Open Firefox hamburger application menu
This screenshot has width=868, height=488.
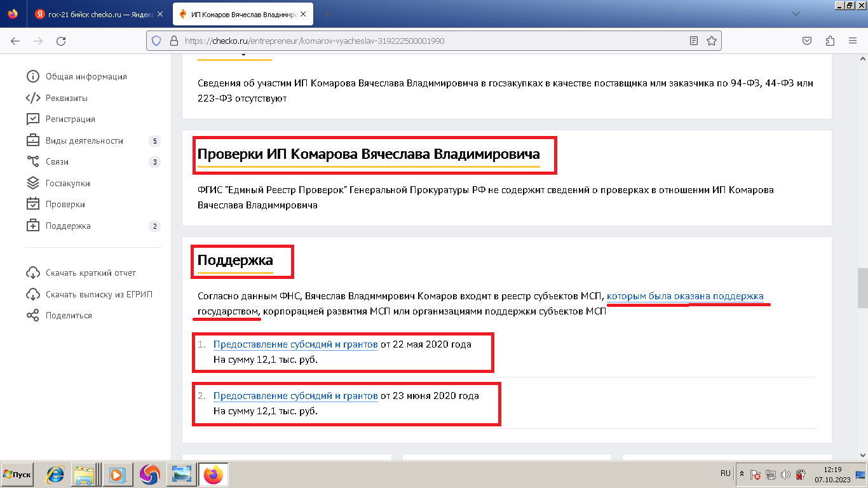coord(853,41)
